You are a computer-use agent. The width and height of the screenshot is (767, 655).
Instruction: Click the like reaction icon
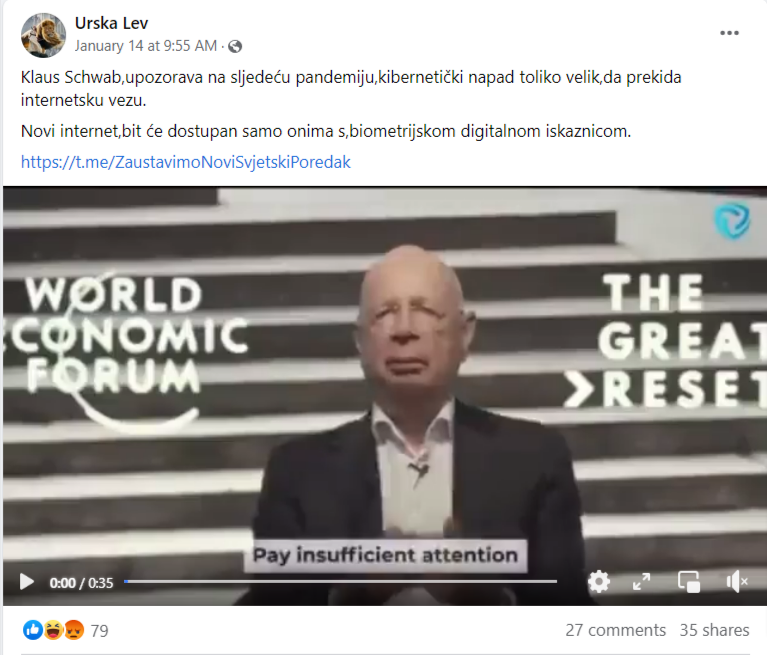tap(33, 630)
